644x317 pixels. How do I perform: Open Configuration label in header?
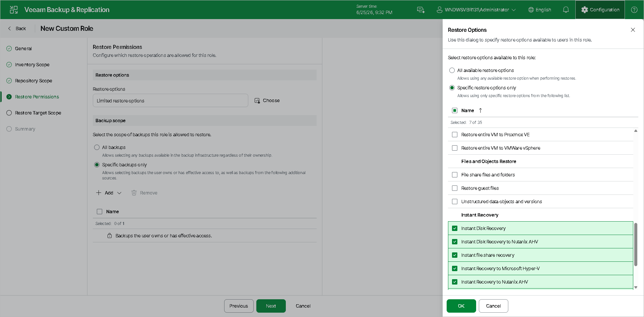point(604,10)
